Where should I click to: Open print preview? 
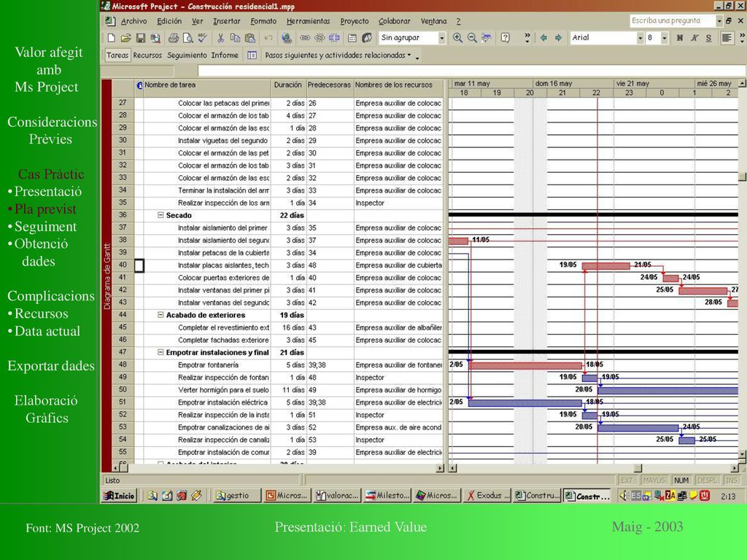(188, 38)
